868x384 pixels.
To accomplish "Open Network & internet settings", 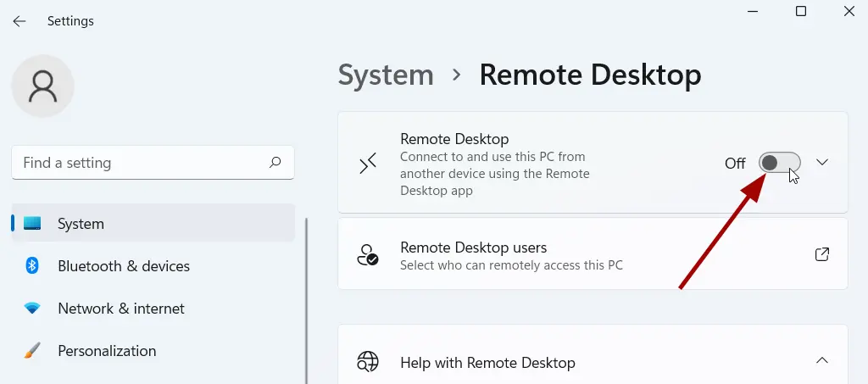I will click(x=153, y=309).
